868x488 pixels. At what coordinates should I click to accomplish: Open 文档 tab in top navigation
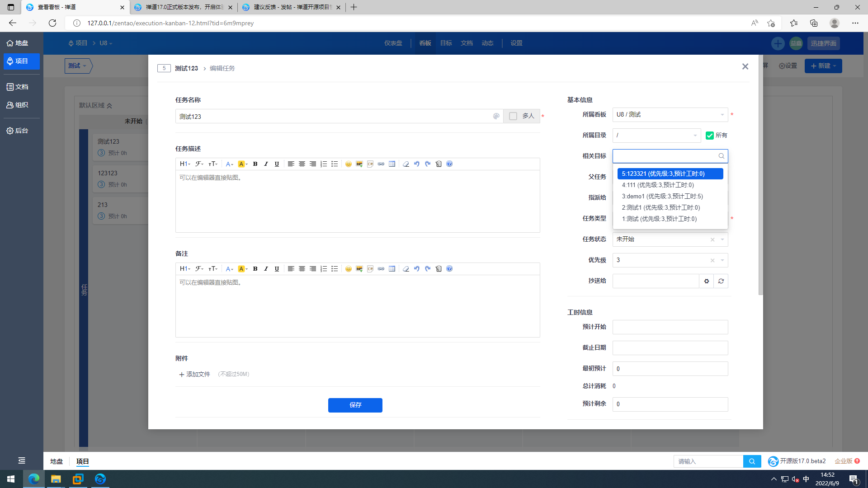click(467, 43)
